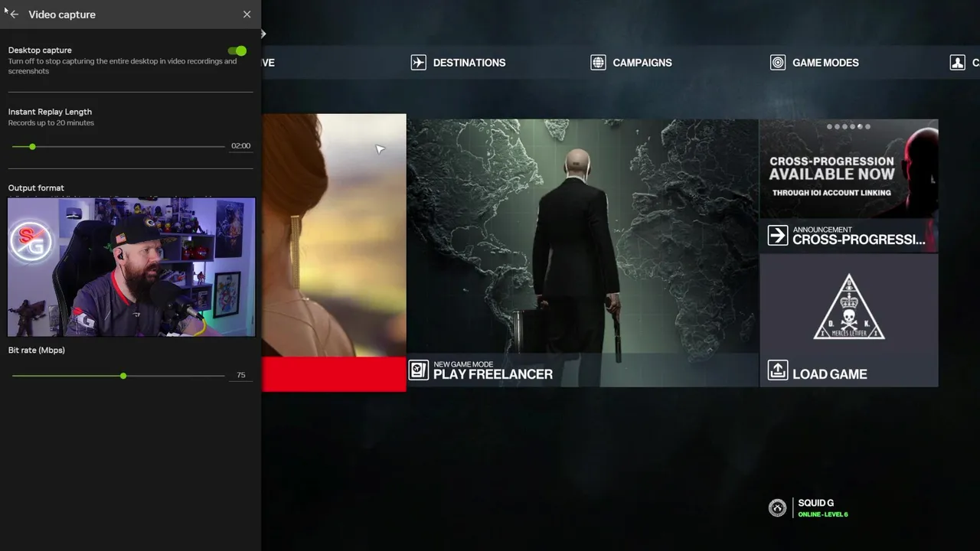Viewport: 980px width, 551px height.
Task: Go back from Video capture panel
Action: [14, 15]
